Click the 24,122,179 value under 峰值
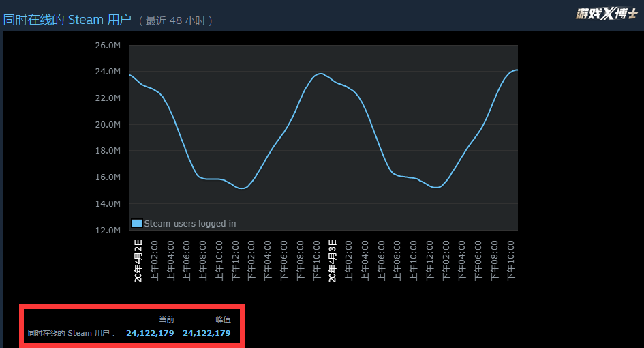This screenshot has height=348, width=644. tap(206, 333)
